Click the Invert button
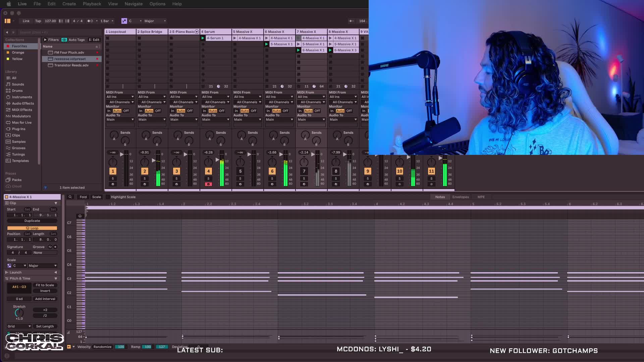 point(45,291)
